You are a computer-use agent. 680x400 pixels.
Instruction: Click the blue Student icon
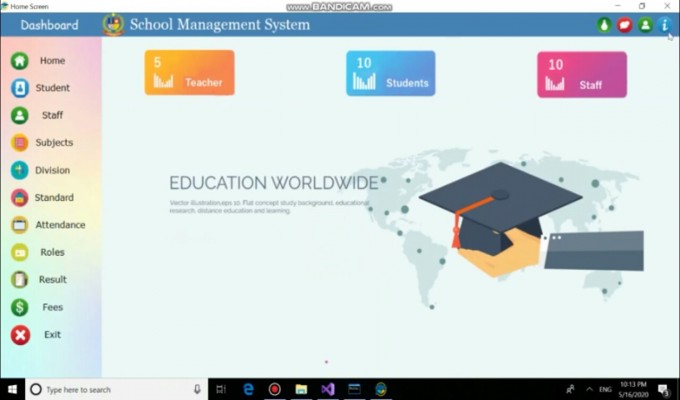20,88
